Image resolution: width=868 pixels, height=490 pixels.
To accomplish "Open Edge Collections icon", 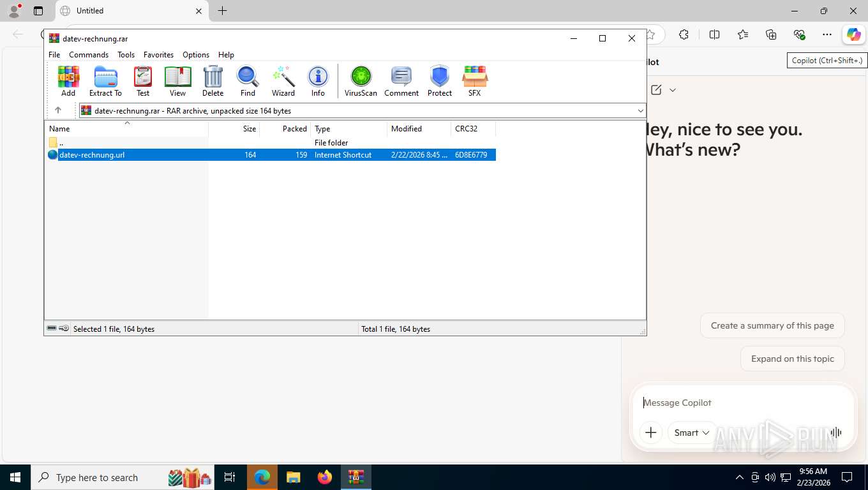I will [771, 34].
